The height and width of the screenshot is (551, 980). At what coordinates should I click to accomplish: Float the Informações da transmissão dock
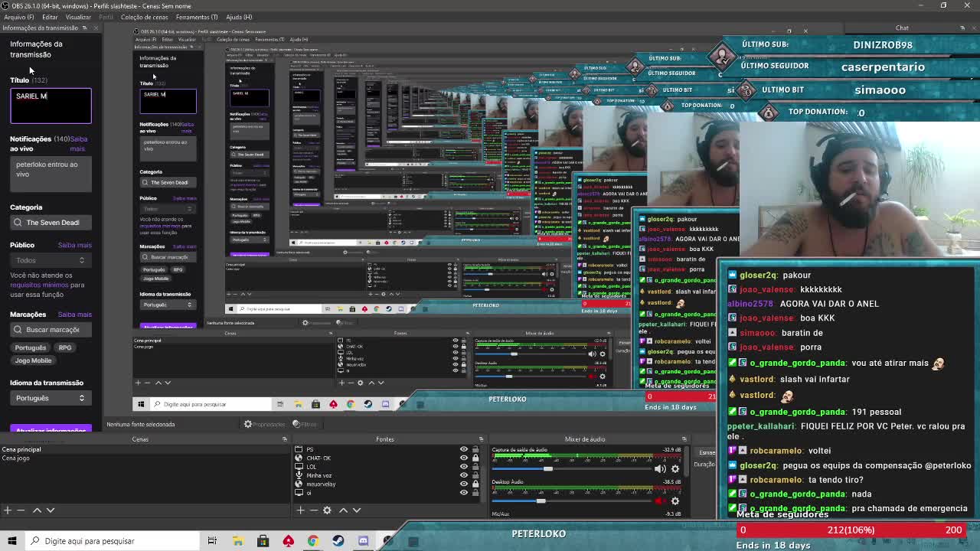[84, 28]
